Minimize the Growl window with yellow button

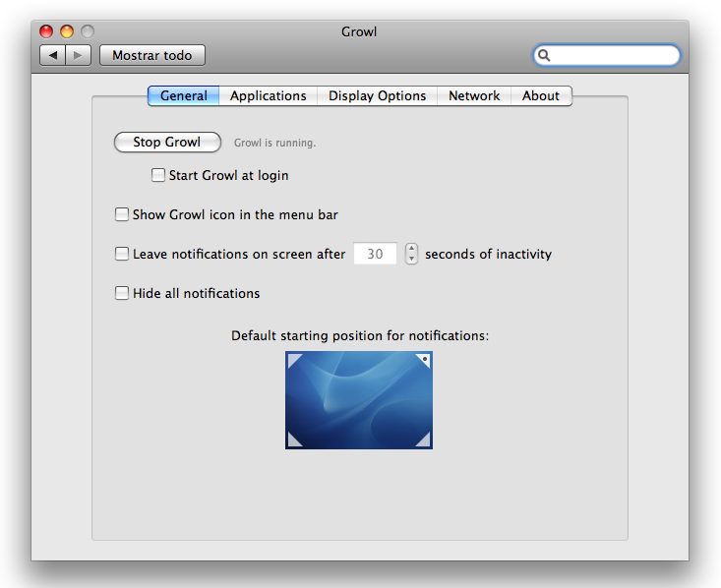(x=67, y=31)
